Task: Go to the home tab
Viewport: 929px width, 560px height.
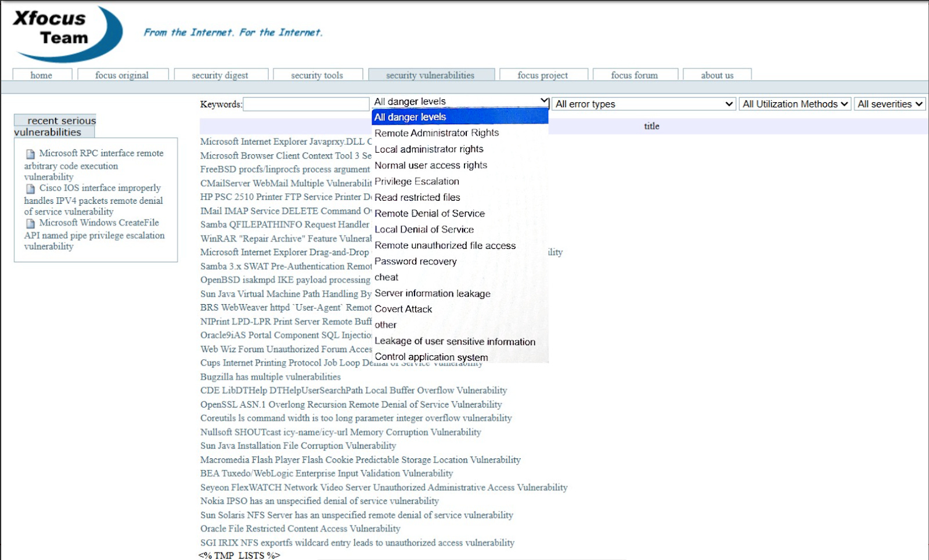Action: 42,75
